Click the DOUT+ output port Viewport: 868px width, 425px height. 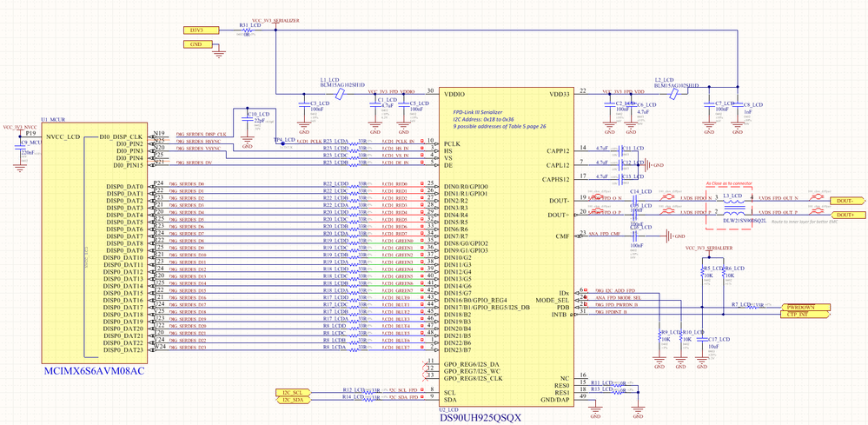click(x=846, y=215)
